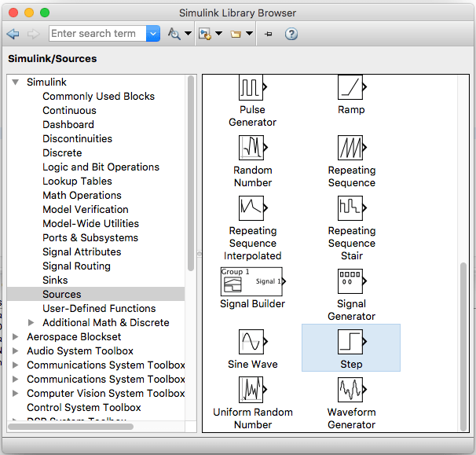Click the search (find) icon
476x455 pixels.
pyautogui.click(x=174, y=34)
